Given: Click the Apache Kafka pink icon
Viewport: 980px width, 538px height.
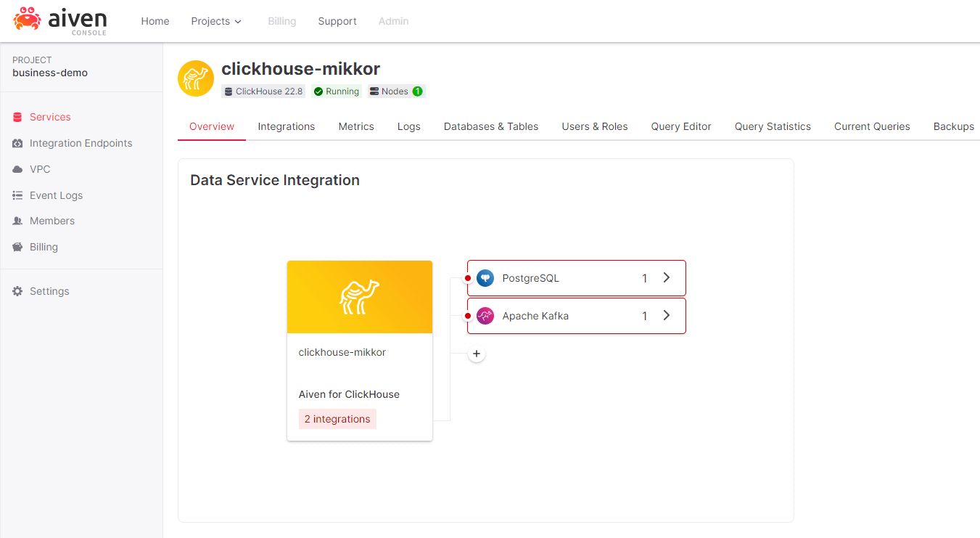Looking at the screenshot, I should (x=485, y=316).
